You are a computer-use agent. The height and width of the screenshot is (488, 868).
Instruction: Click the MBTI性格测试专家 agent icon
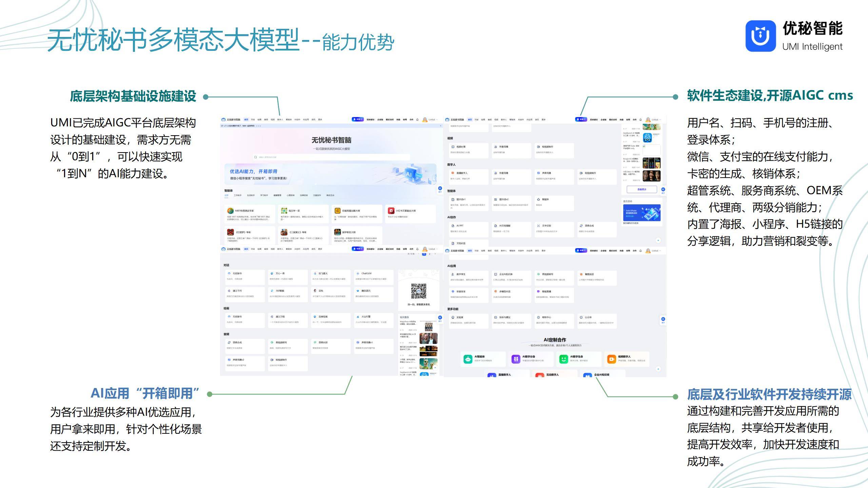click(230, 211)
